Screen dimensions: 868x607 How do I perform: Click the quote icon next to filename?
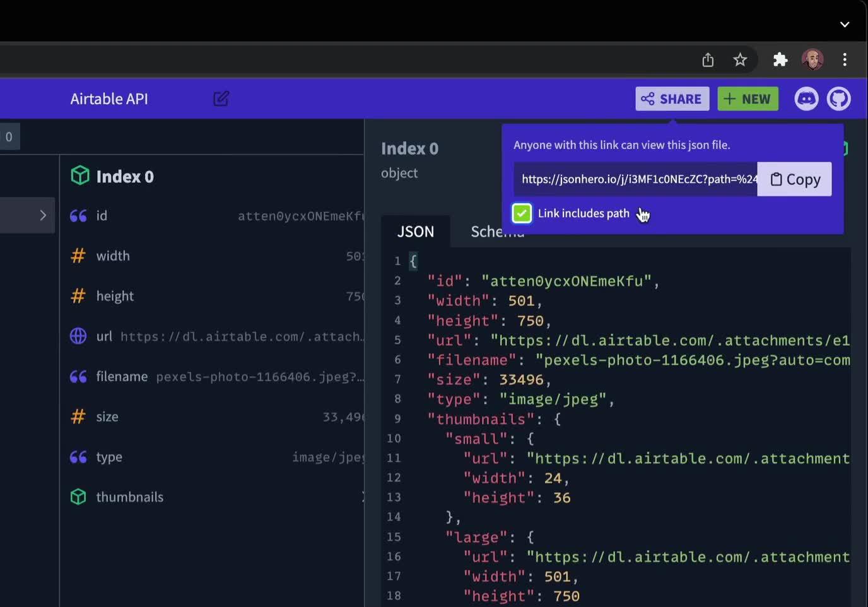pos(78,376)
